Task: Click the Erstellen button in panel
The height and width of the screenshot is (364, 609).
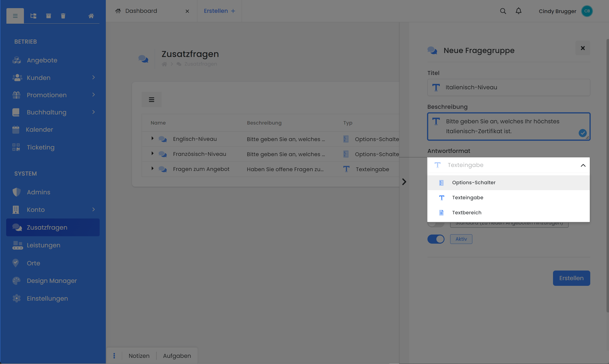Action: (x=571, y=278)
